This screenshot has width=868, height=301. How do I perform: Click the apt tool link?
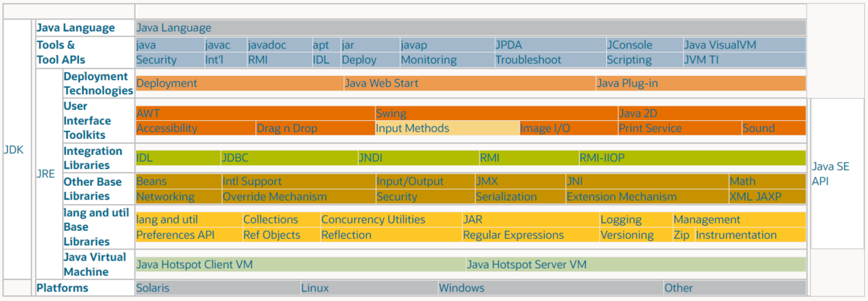pos(321,45)
